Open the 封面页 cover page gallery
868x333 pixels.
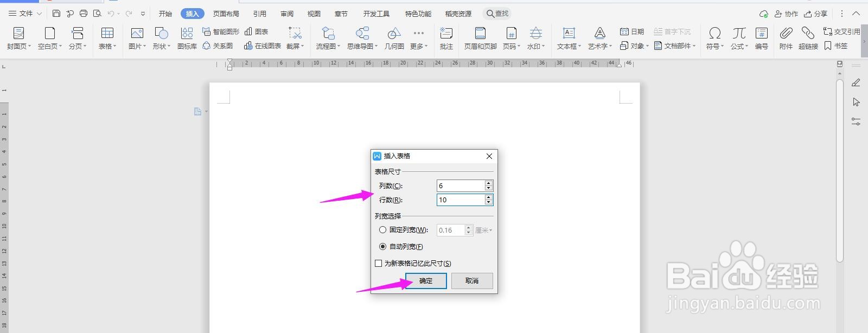(18, 39)
